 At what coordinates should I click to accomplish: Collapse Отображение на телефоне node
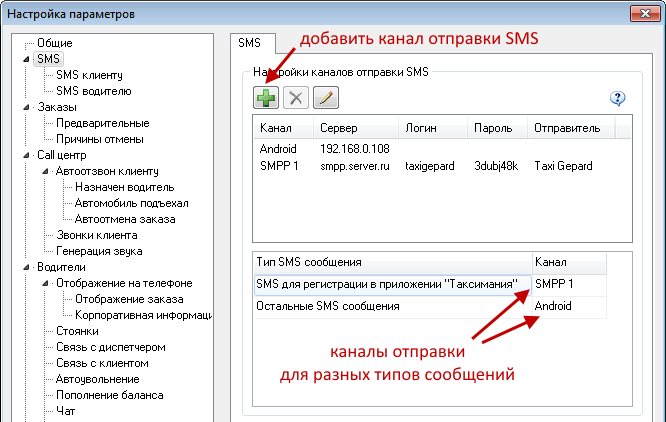(45, 283)
